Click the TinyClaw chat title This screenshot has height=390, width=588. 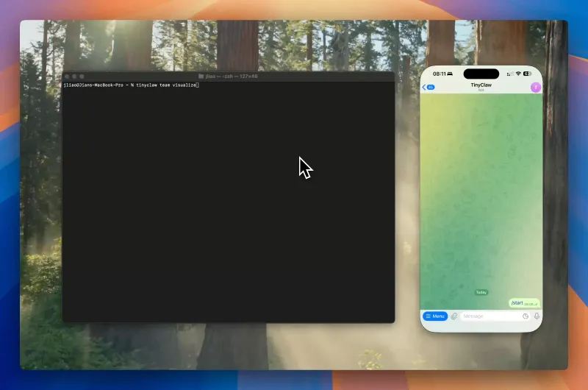tap(481, 85)
